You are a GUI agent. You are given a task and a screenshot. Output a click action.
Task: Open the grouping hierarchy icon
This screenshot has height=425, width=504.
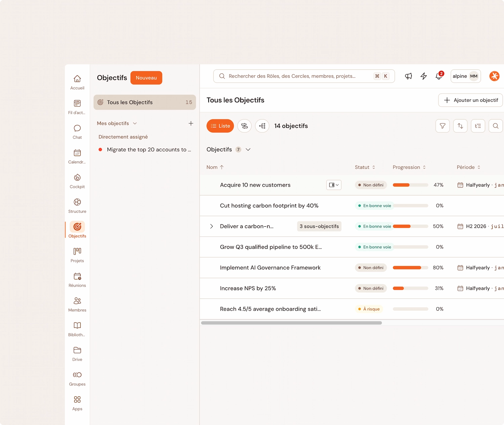coord(478,126)
